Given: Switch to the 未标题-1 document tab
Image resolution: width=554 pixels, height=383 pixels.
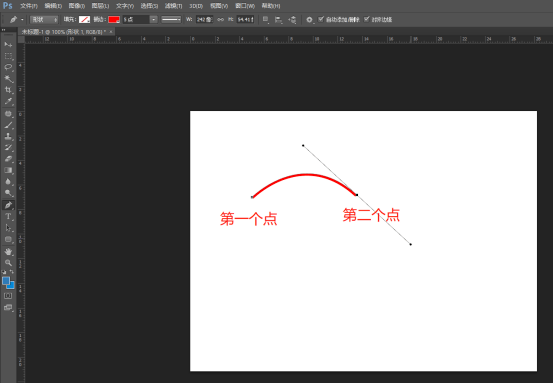Looking at the screenshot, I should (x=64, y=32).
